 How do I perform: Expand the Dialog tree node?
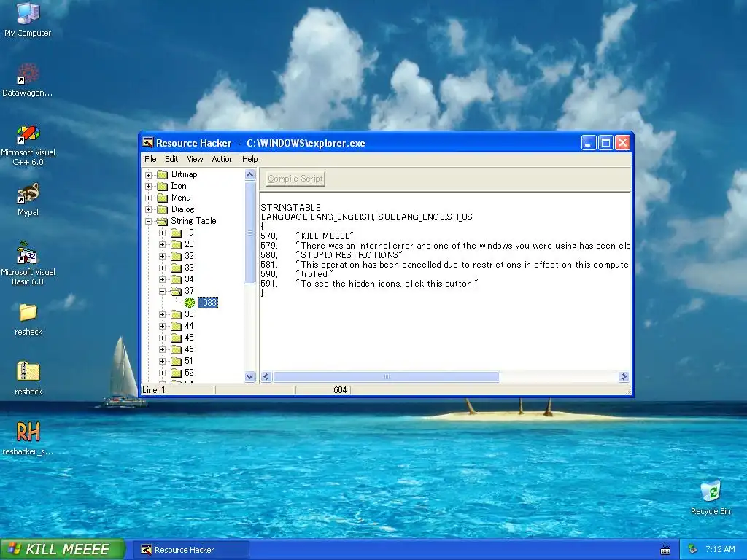pos(149,210)
